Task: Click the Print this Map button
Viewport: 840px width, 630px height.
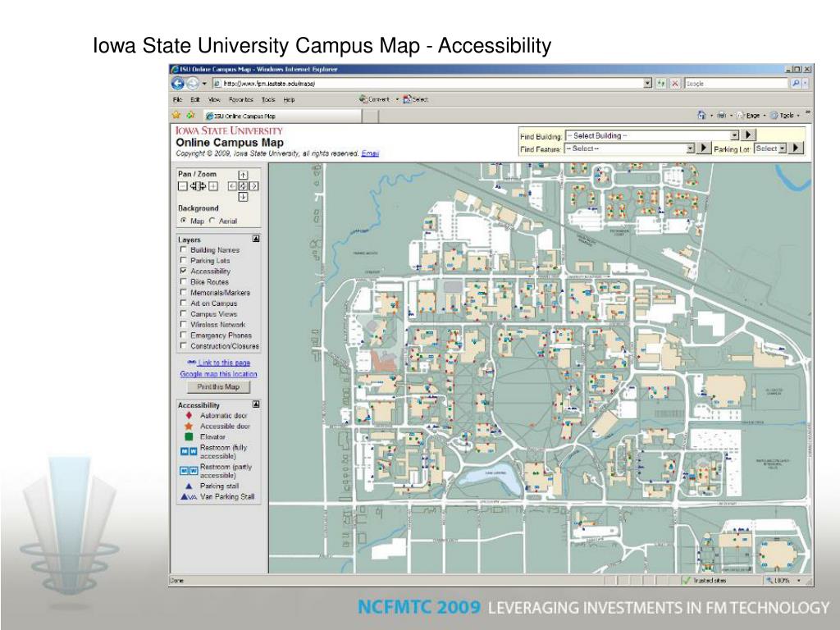Action: [x=218, y=387]
